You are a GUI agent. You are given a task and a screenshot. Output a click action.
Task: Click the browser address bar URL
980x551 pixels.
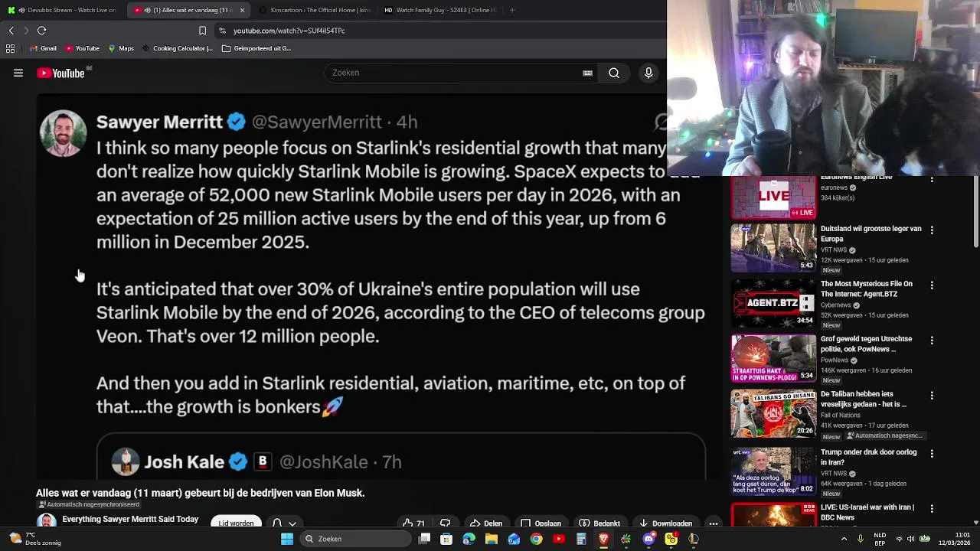coord(289,31)
